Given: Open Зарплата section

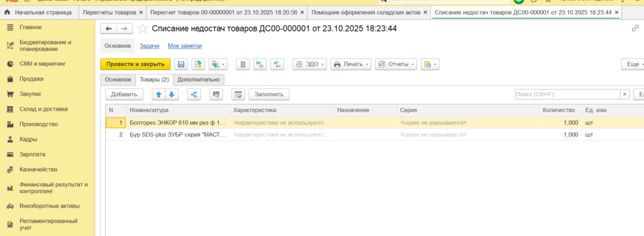Looking at the screenshot, I should click(47, 154).
